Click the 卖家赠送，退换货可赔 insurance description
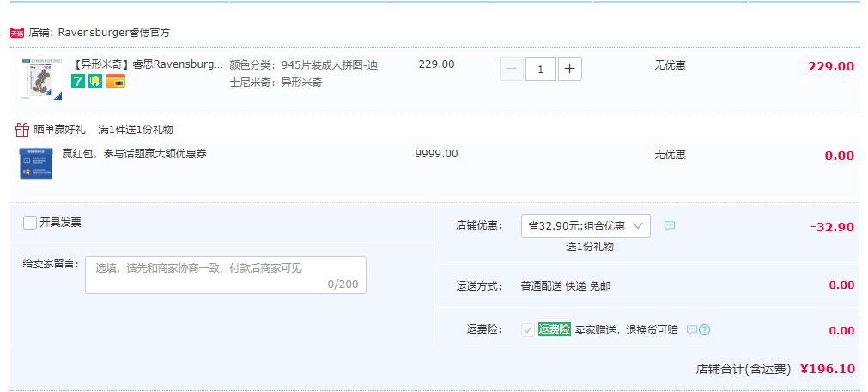Viewport: 868px width, 392px height. [x=626, y=330]
